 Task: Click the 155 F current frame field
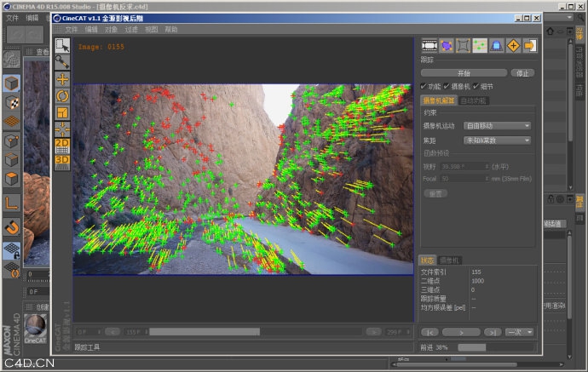click(x=135, y=332)
